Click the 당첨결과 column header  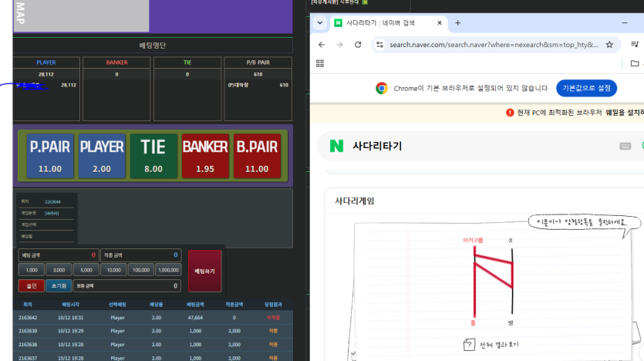coord(273,305)
